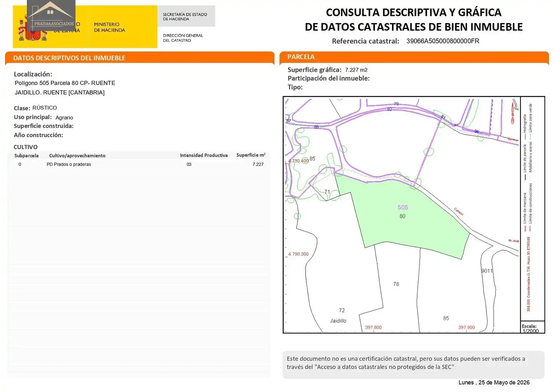Viewport: 555px width, 392px height.
Task: Click parcel 78 on the cadastral map
Action: 396,284
